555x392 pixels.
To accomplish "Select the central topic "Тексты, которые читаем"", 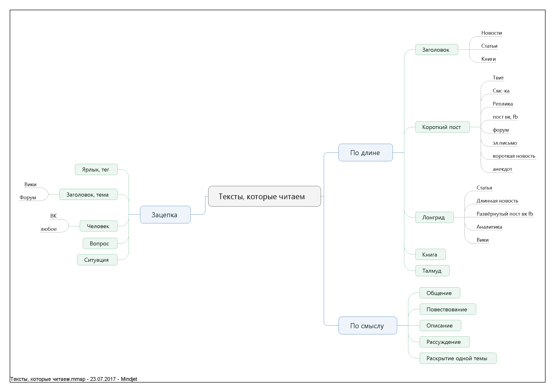I will click(x=264, y=196).
